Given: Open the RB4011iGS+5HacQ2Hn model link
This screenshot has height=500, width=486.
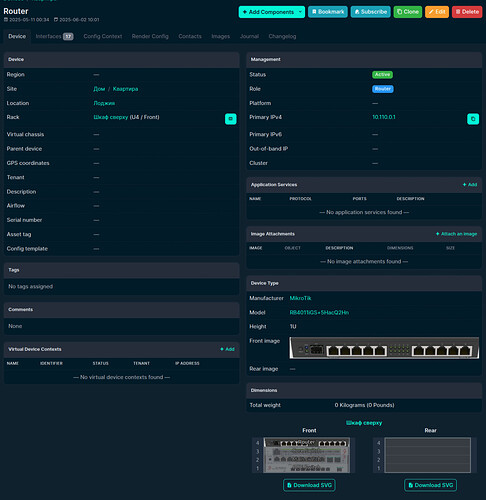Looking at the screenshot, I should pyautogui.click(x=319, y=312).
